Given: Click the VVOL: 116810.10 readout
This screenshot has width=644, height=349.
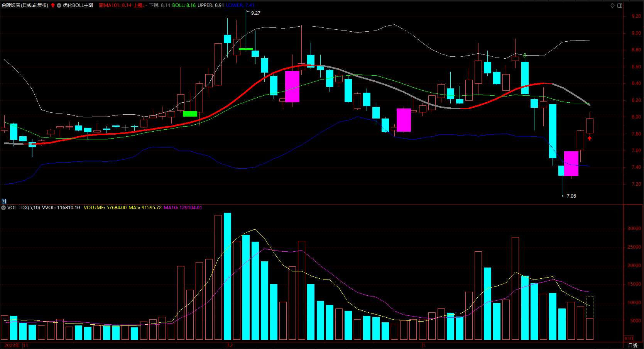Looking at the screenshot, I should point(61,208).
